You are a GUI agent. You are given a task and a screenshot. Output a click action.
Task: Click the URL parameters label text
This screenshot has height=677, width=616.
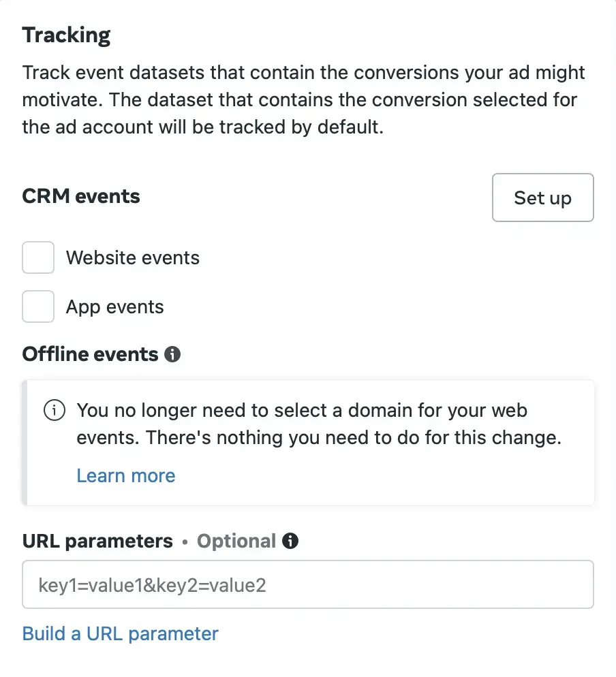click(x=97, y=541)
